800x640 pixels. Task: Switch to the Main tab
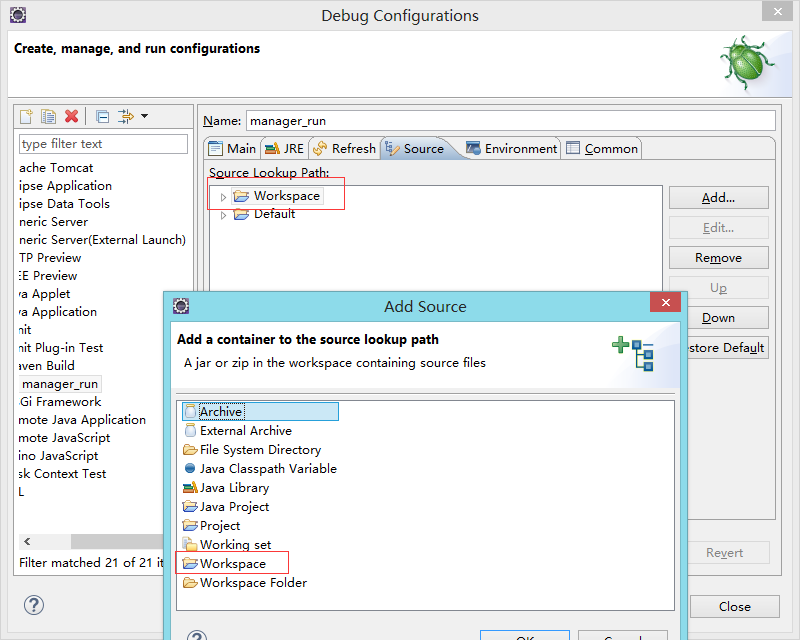[x=233, y=149]
